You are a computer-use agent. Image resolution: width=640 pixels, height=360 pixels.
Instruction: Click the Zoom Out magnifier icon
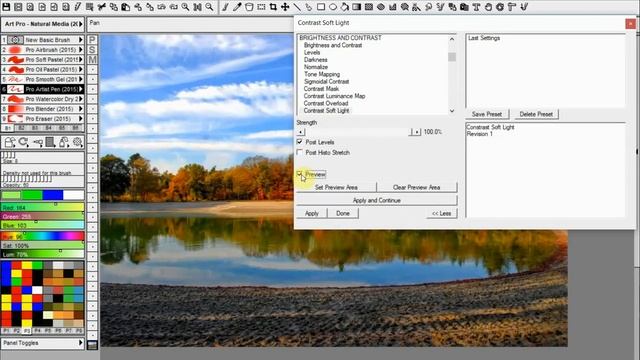point(209,7)
